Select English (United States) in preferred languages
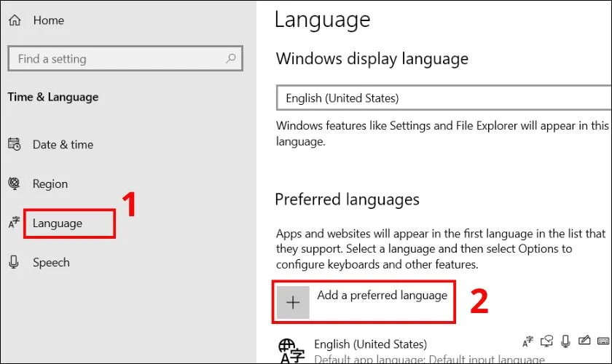612x364 pixels. point(370,344)
